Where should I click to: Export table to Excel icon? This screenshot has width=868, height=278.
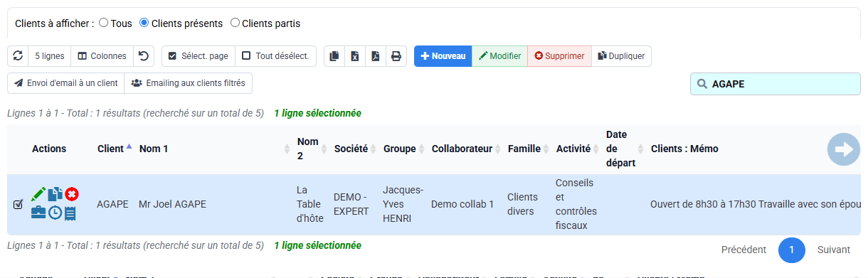click(355, 56)
